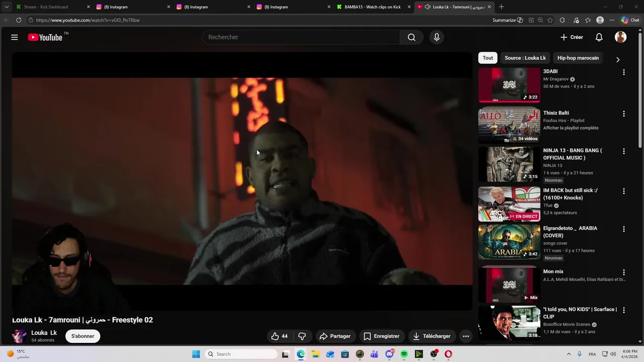Add this page to browser favorites

550,20
